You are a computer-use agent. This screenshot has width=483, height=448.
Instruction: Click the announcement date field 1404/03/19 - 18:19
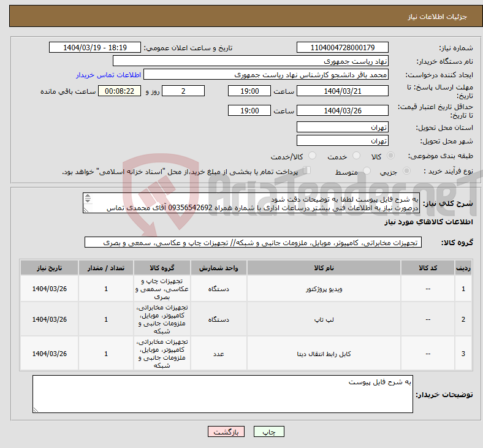pos(95,47)
